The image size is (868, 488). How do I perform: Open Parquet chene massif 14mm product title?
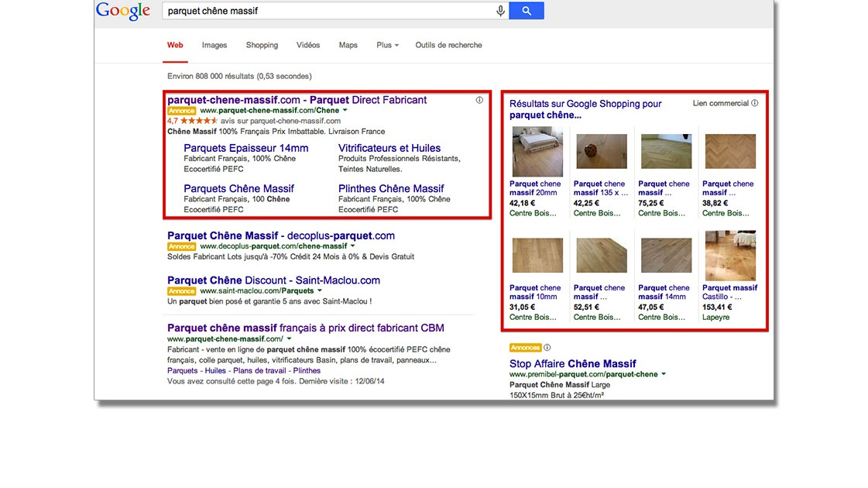664,293
